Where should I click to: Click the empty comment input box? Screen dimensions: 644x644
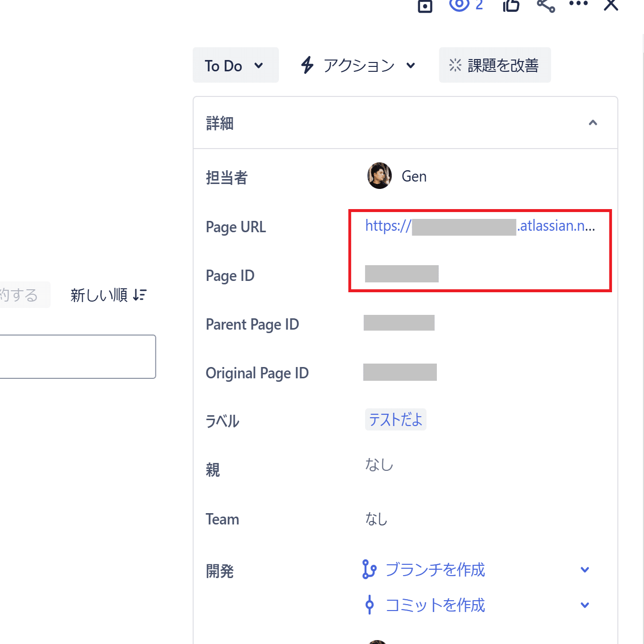pyautogui.click(x=76, y=356)
